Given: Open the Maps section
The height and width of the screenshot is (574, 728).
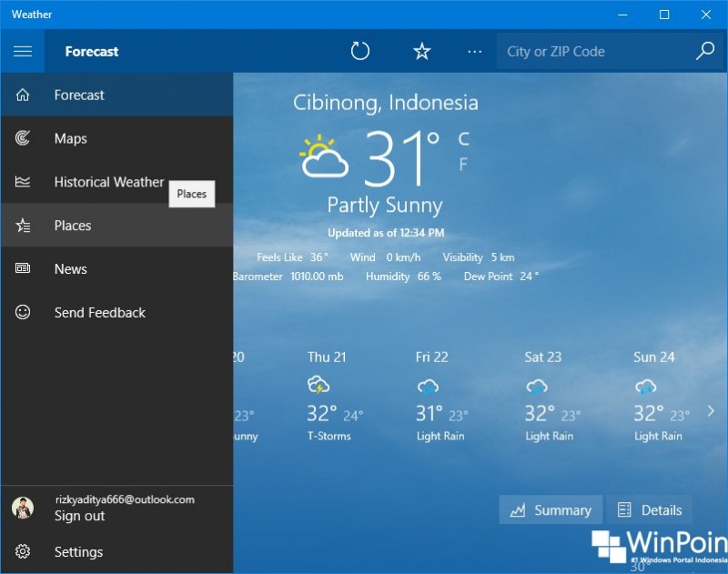Looking at the screenshot, I should tap(70, 138).
